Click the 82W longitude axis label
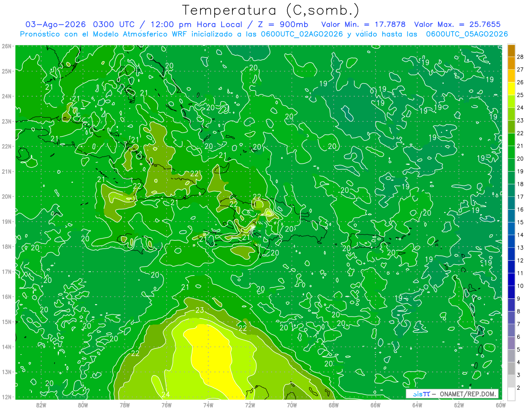The width and height of the screenshot is (532, 411). [41, 405]
